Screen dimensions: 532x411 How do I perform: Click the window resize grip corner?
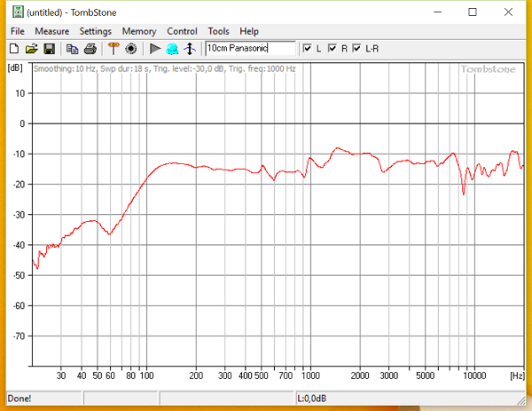coord(521,400)
